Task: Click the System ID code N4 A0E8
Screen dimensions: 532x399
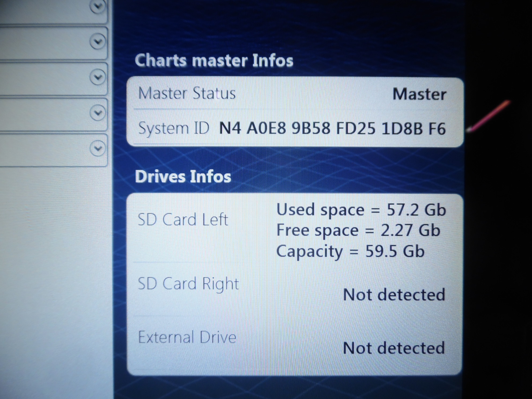Action: click(x=332, y=128)
